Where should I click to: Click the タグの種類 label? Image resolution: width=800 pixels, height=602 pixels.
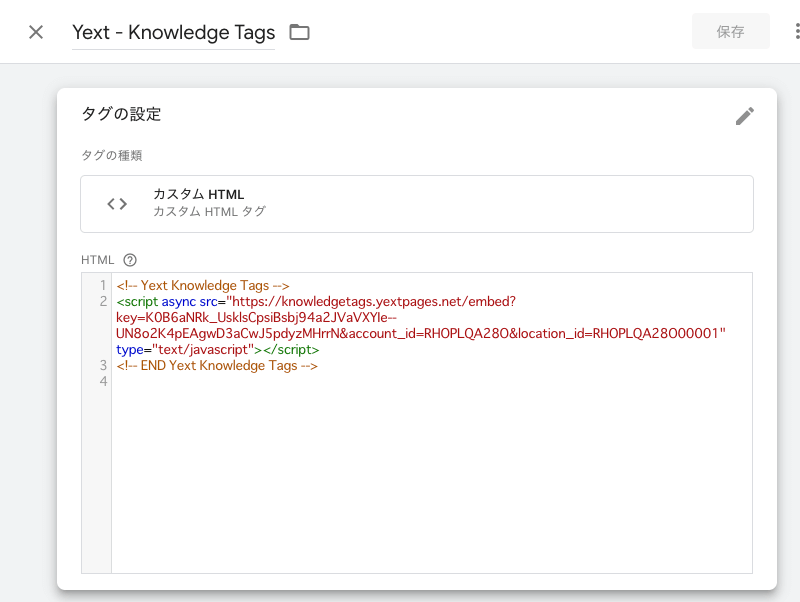tap(112, 155)
